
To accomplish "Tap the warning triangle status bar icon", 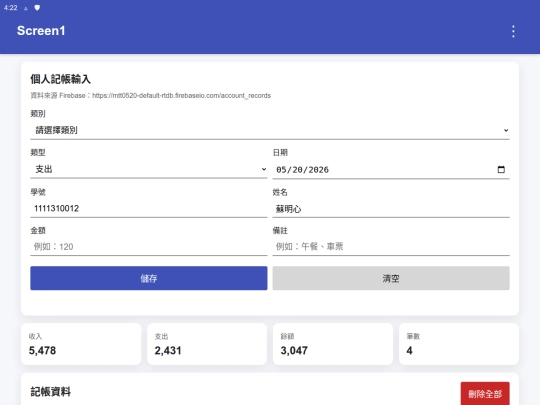I will pos(26,8).
